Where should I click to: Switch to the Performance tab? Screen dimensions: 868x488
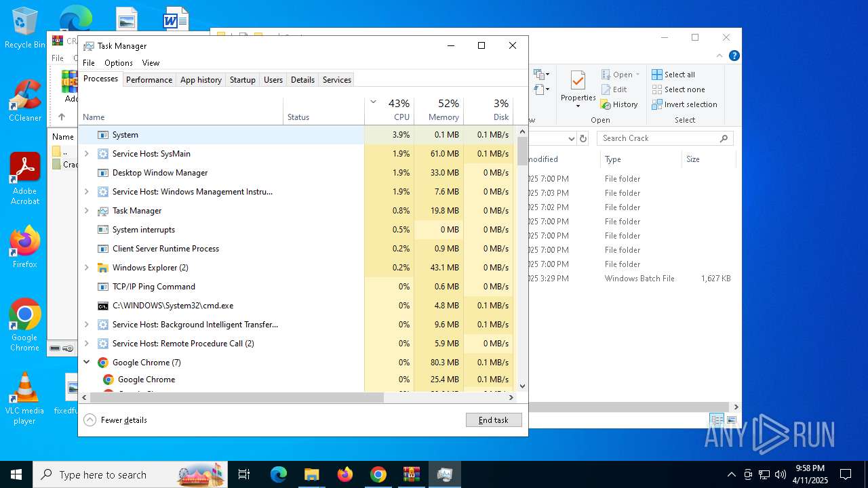149,80
